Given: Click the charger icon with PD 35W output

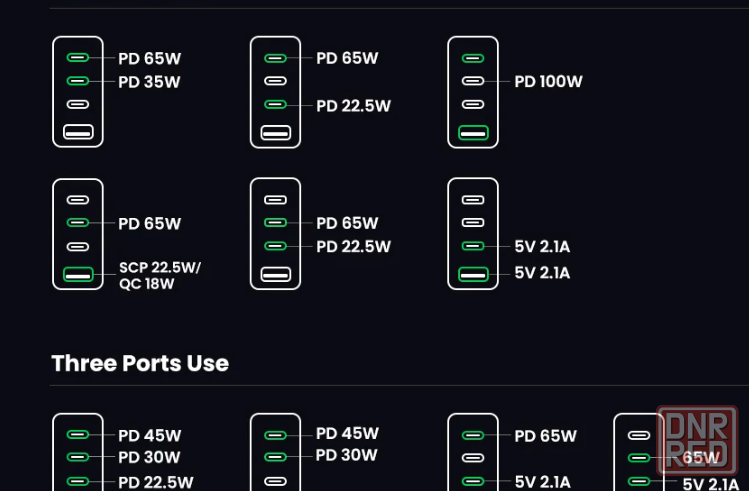Looking at the screenshot, I should (78, 92).
